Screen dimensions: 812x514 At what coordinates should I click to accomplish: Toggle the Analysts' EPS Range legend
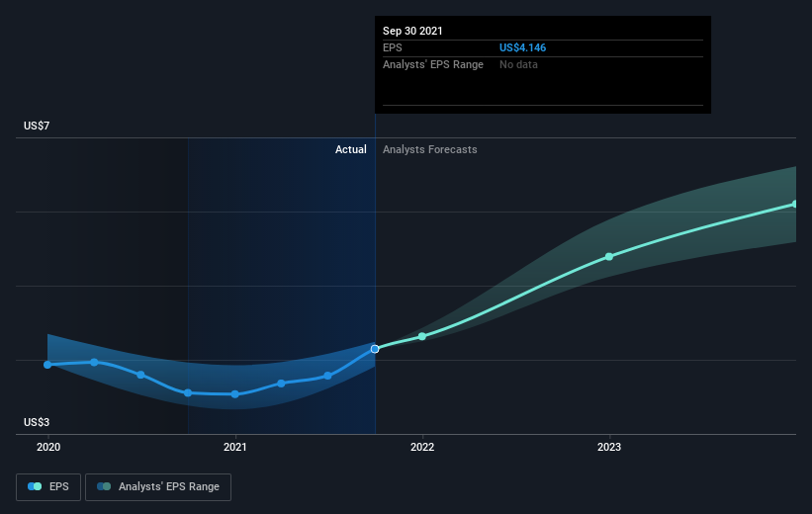[158, 486]
